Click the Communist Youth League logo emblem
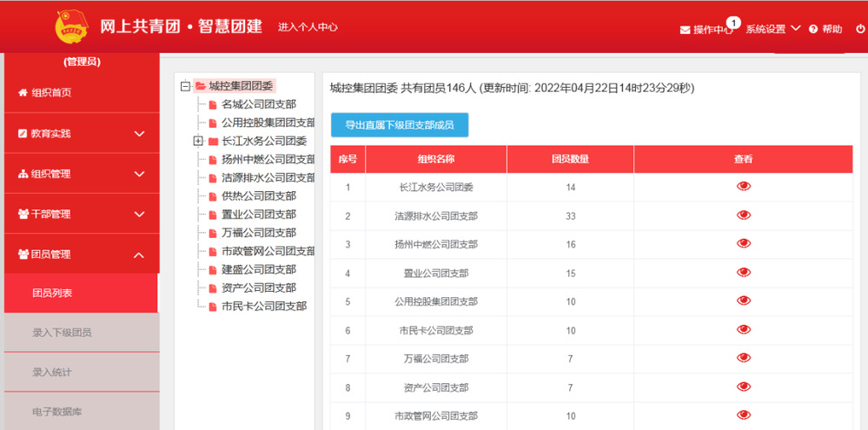 tap(70, 26)
